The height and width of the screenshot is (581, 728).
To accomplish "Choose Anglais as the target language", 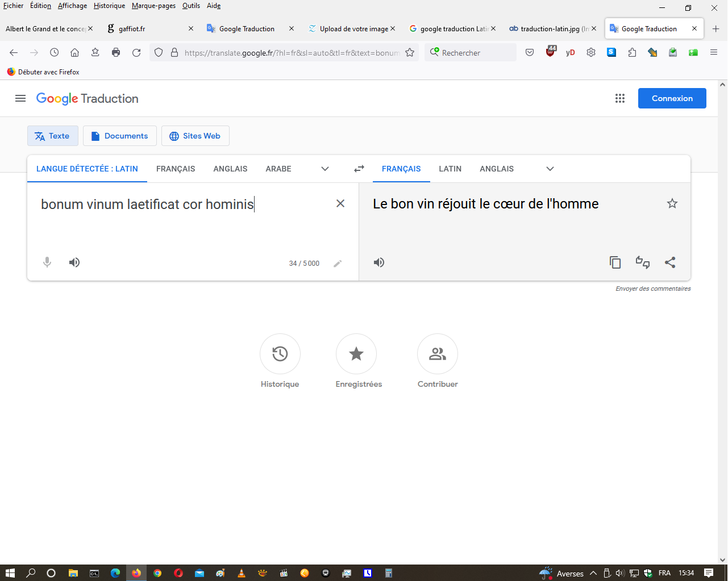I will pos(497,169).
